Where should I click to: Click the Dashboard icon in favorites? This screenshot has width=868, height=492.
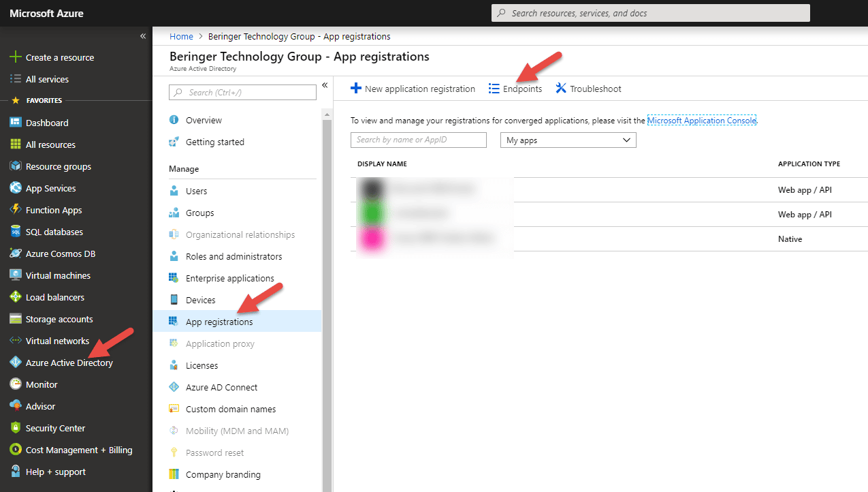pyautogui.click(x=15, y=123)
